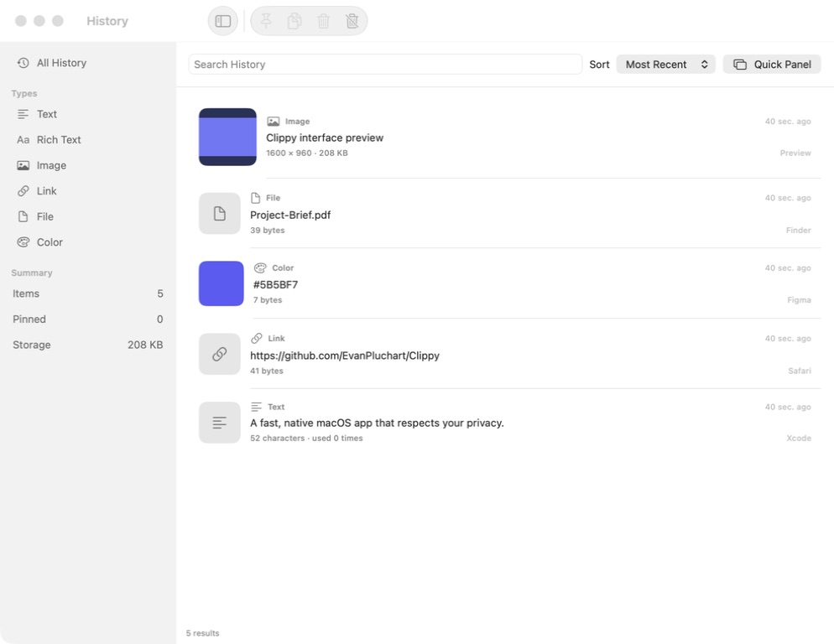This screenshot has width=834, height=644.
Task: Click the Search History field
Action: pyautogui.click(x=385, y=65)
